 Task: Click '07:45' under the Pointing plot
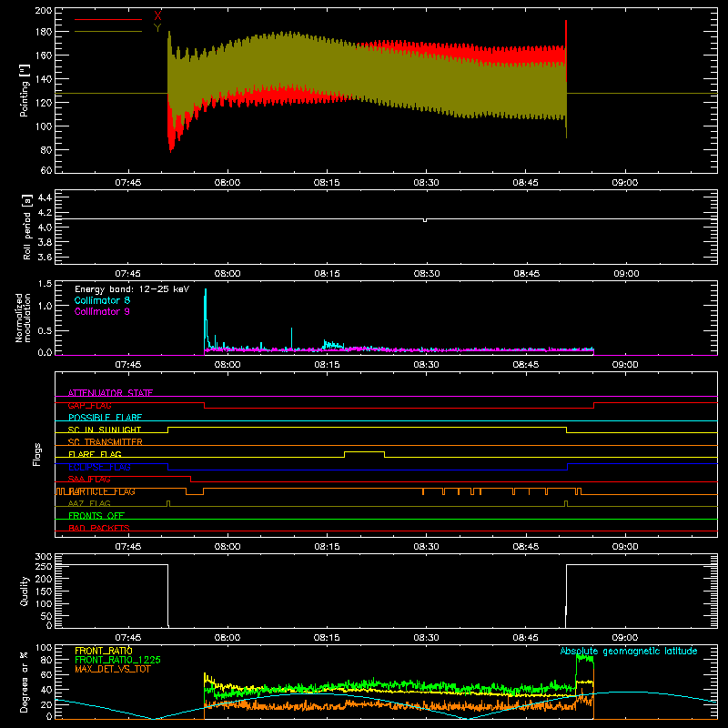point(128,183)
